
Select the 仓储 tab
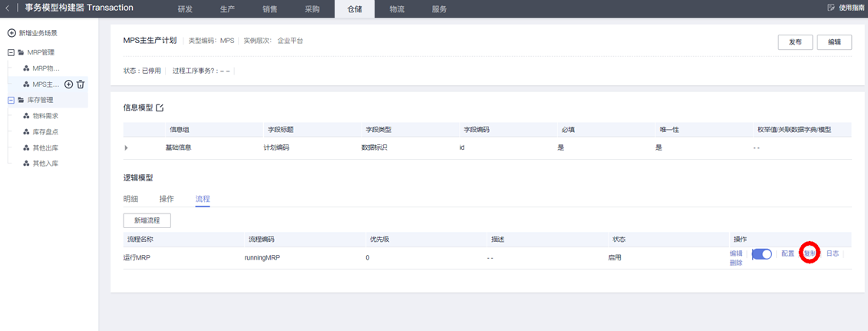(355, 9)
